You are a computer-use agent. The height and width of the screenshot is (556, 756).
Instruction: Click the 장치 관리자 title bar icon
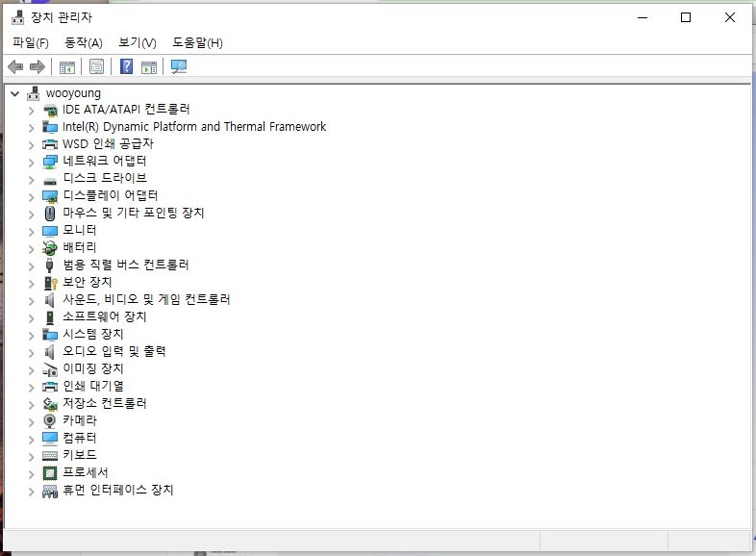click(17, 17)
